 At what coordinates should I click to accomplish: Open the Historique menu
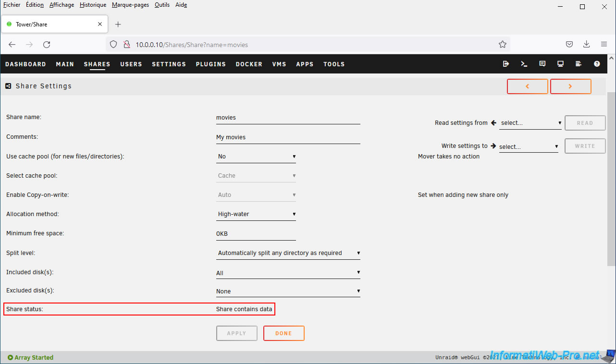pos(93,5)
